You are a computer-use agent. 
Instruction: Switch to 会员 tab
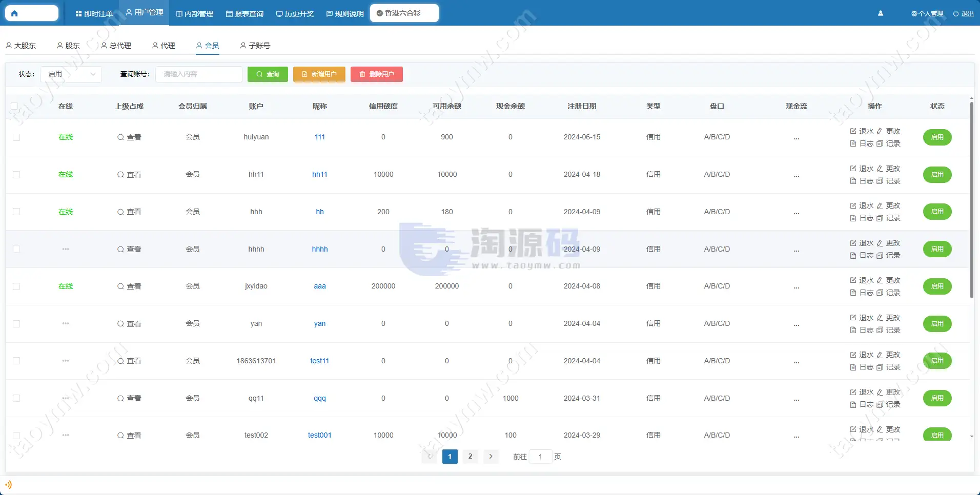tap(208, 46)
